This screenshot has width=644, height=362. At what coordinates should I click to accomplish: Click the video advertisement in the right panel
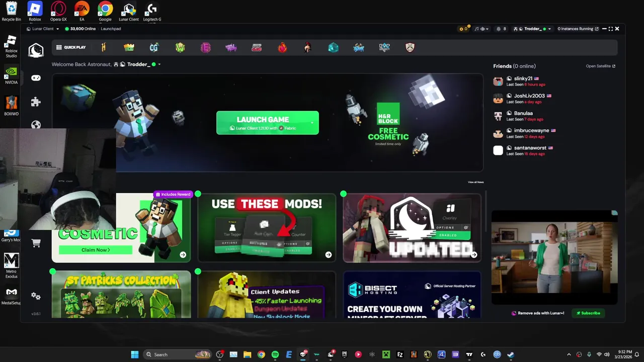tap(554, 257)
